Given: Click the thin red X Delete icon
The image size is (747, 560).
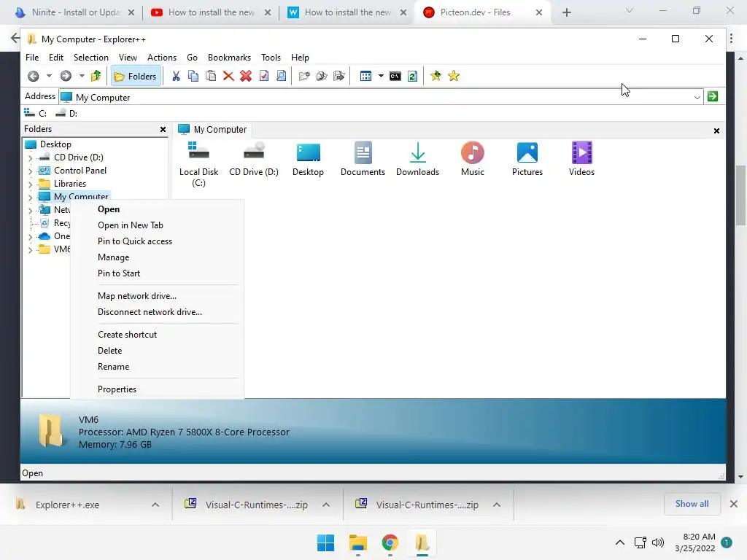Looking at the screenshot, I should click(x=228, y=76).
